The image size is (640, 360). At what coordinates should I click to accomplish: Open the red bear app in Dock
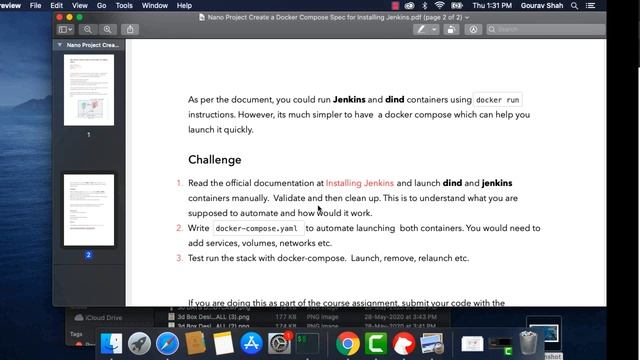coord(404,343)
